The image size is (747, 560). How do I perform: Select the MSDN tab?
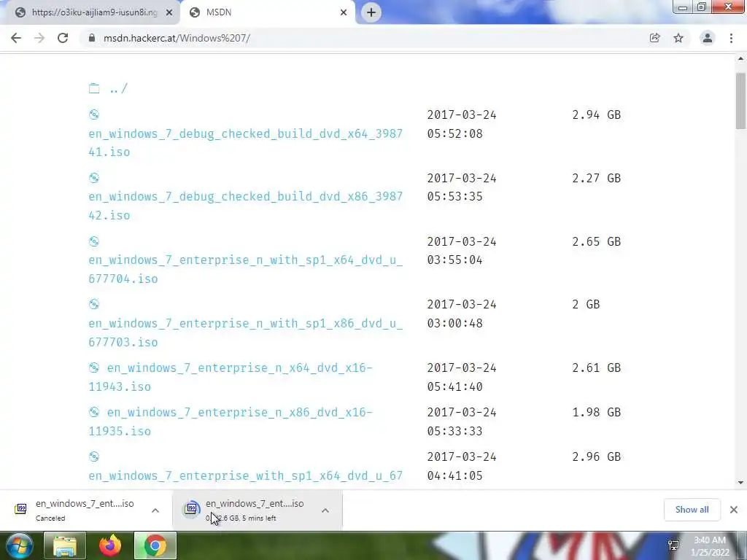pos(269,12)
